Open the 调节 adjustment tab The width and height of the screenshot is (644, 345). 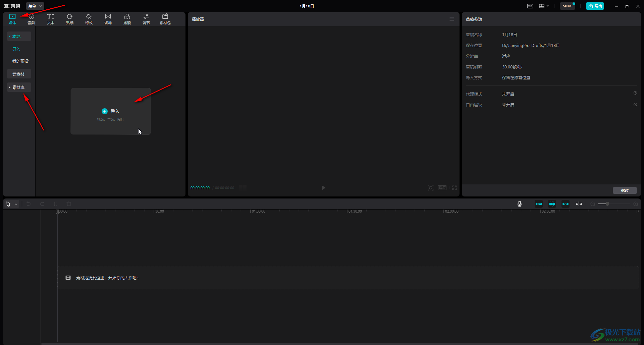tap(146, 19)
